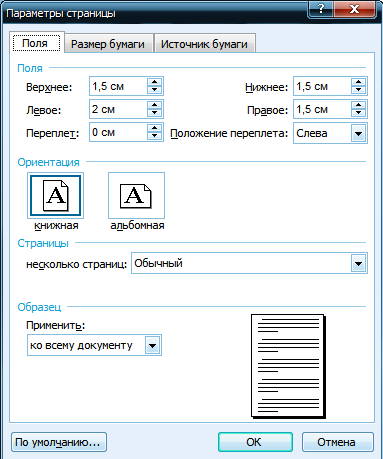
Task: Cancel with the Отмена button
Action: click(x=338, y=442)
